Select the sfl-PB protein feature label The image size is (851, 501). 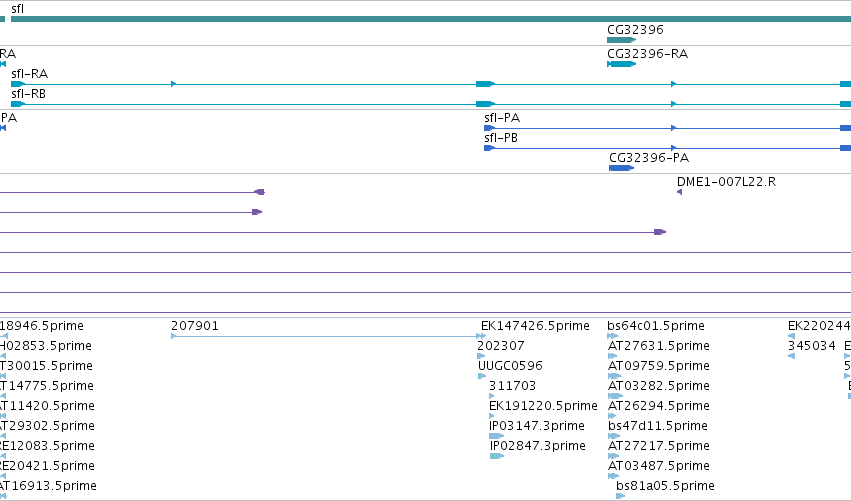501,138
